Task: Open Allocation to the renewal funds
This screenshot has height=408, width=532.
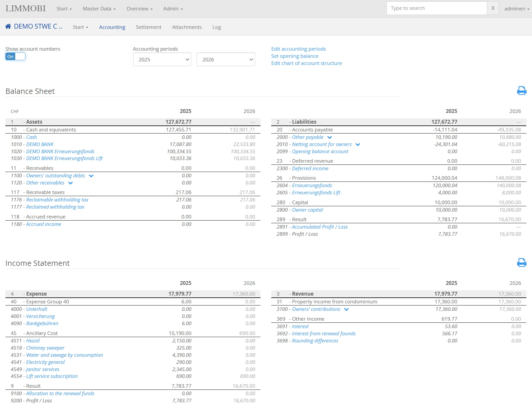Action: pos(60,393)
